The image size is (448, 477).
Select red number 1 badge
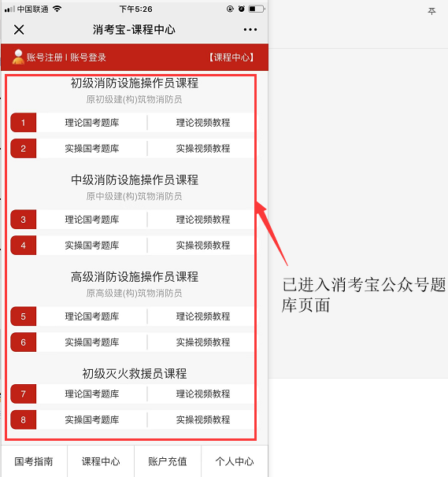[24, 123]
